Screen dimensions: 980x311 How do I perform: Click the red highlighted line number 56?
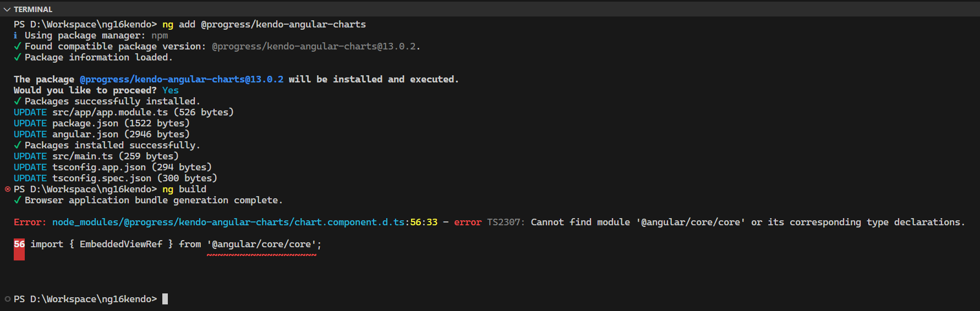(19, 244)
